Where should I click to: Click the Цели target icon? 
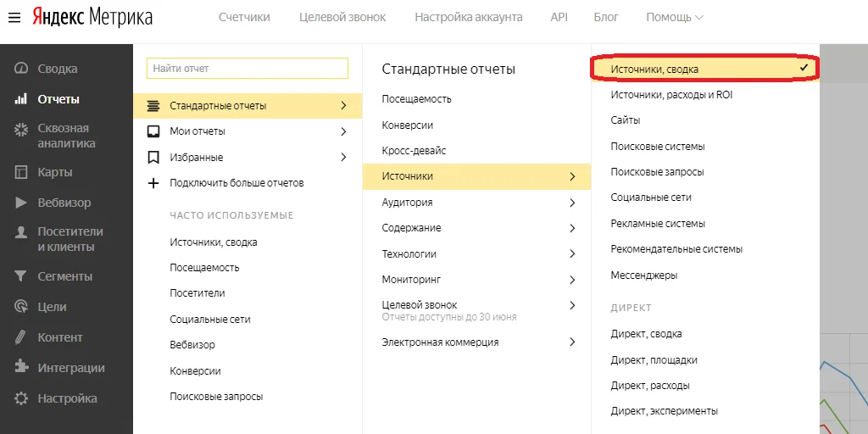21,306
